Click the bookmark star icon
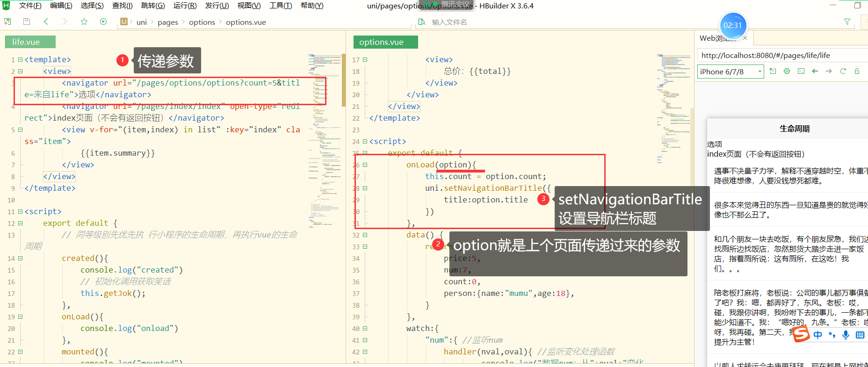The image size is (868, 367). point(84,22)
